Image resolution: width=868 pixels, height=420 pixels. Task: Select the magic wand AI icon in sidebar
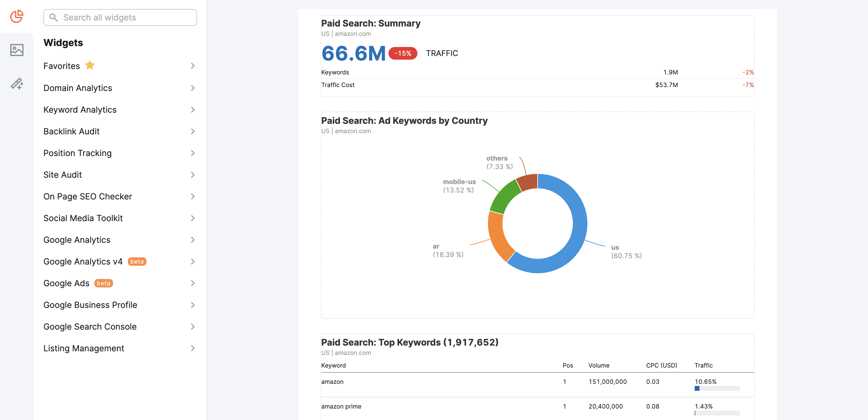point(17,84)
